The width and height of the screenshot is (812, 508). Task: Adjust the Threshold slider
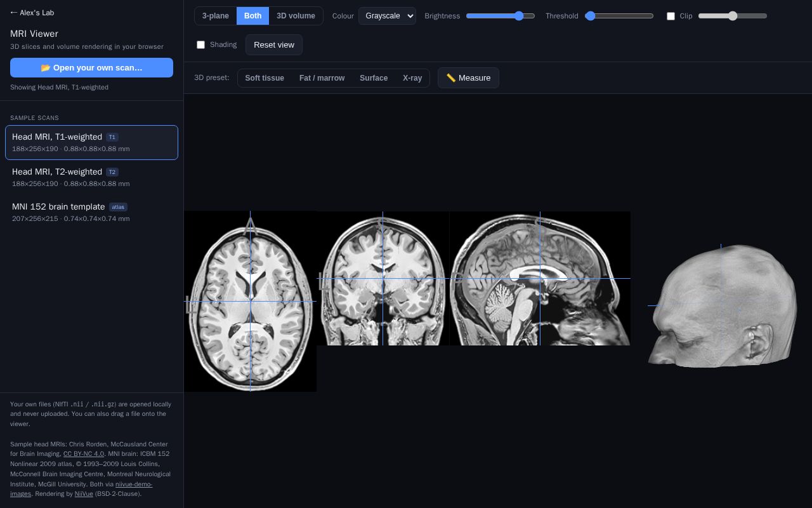[619, 16]
